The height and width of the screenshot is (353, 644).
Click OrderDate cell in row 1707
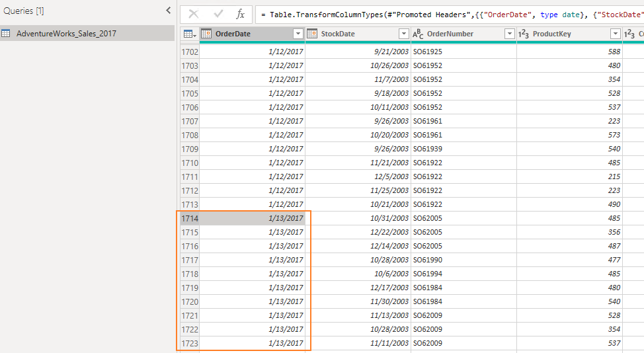pos(253,121)
